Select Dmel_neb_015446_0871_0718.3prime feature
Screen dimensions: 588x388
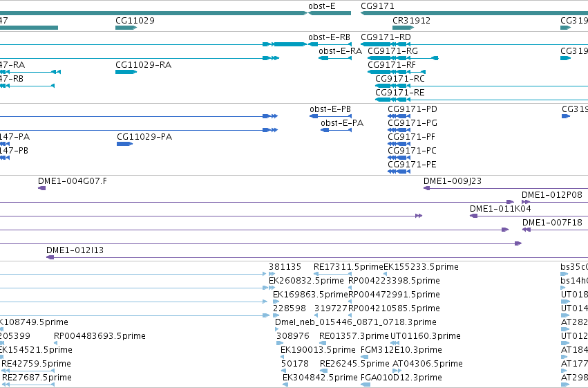click(x=277, y=329)
